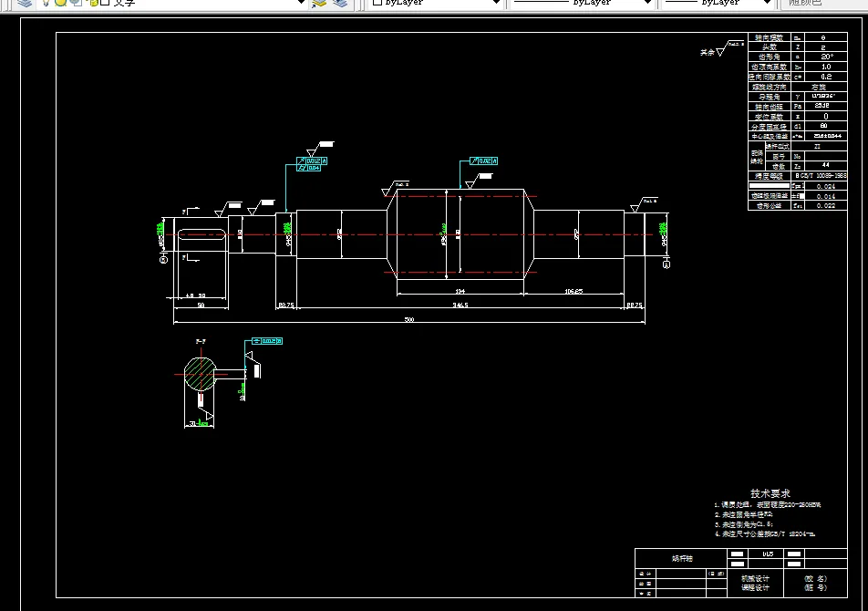Select the overall 500 length dimension
The image size is (868, 611).
(409, 319)
